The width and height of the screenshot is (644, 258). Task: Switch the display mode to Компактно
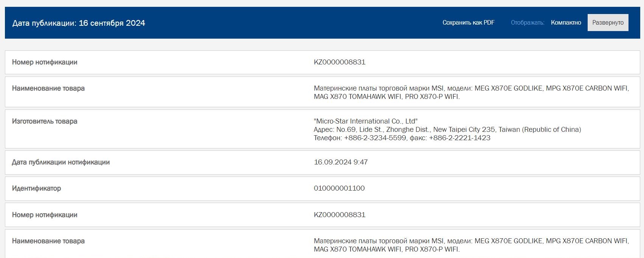click(x=566, y=23)
